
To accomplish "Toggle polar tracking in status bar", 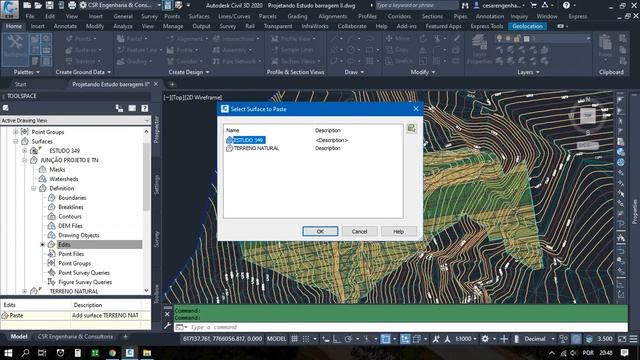I will point(348,339).
